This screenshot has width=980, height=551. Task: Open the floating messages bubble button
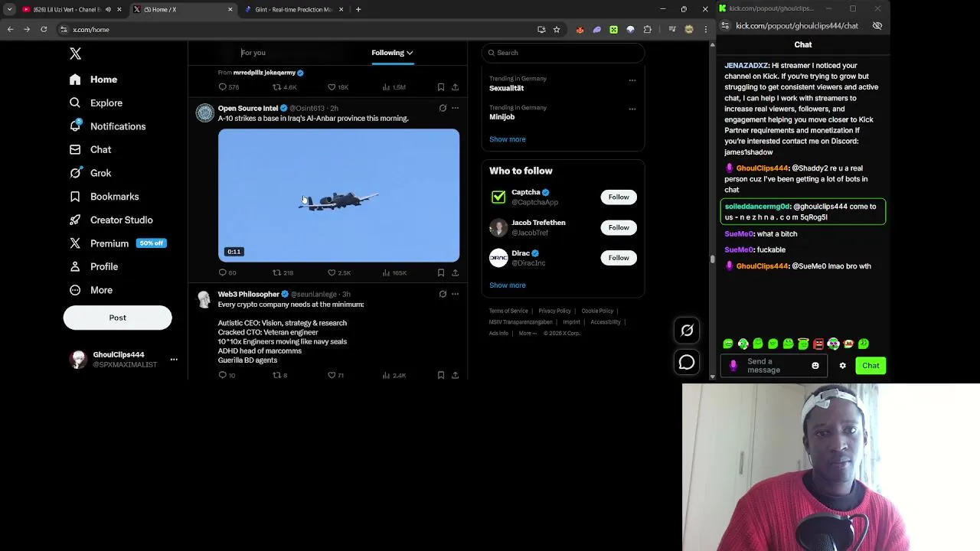coord(687,362)
